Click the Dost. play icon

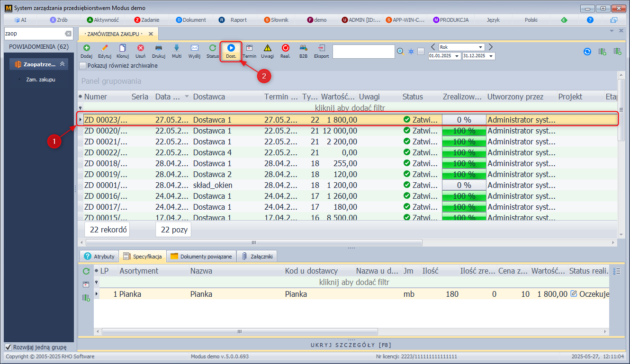[231, 48]
